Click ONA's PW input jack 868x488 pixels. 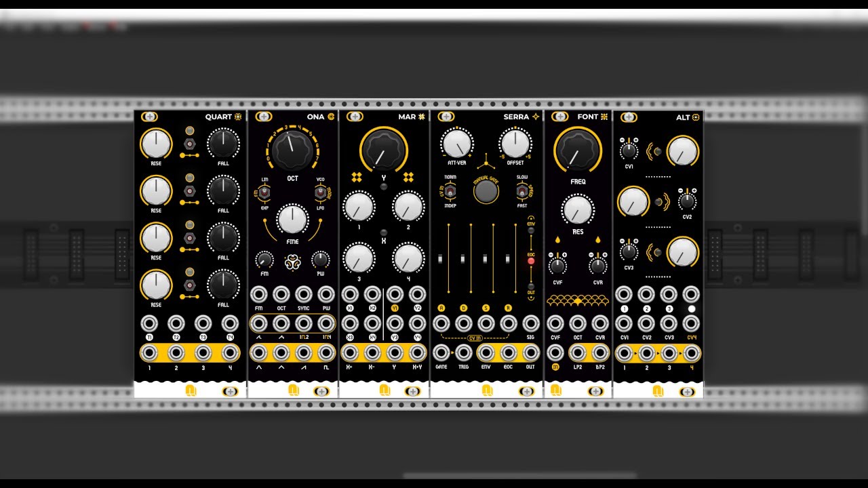(x=326, y=294)
